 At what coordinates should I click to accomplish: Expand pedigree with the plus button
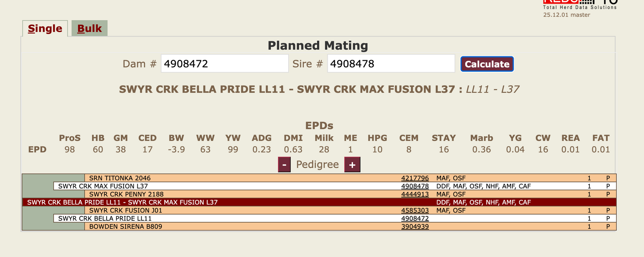coord(352,165)
